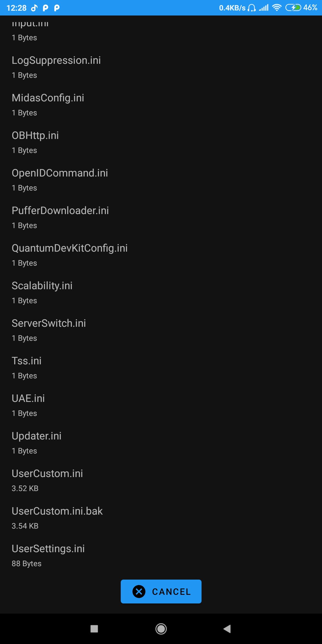The image size is (322, 644).
Task: Tap the Android back navigation icon
Action: pos(227,629)
